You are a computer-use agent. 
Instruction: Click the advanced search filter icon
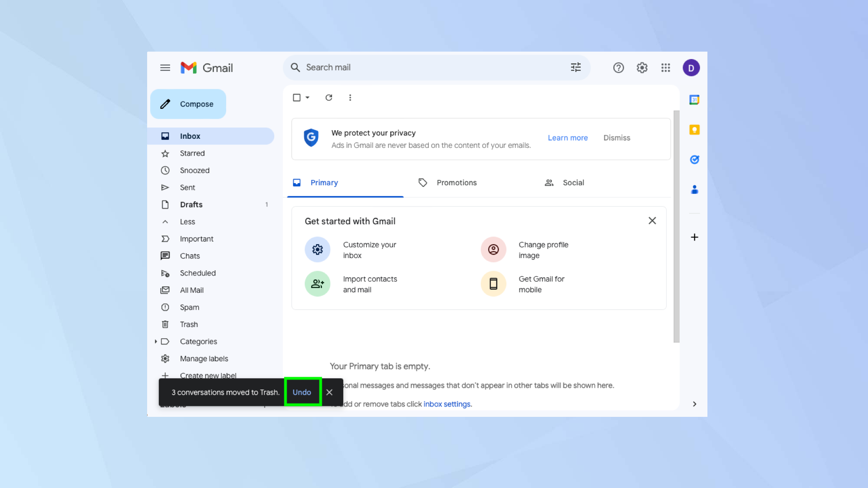click(x=575, y=67)
